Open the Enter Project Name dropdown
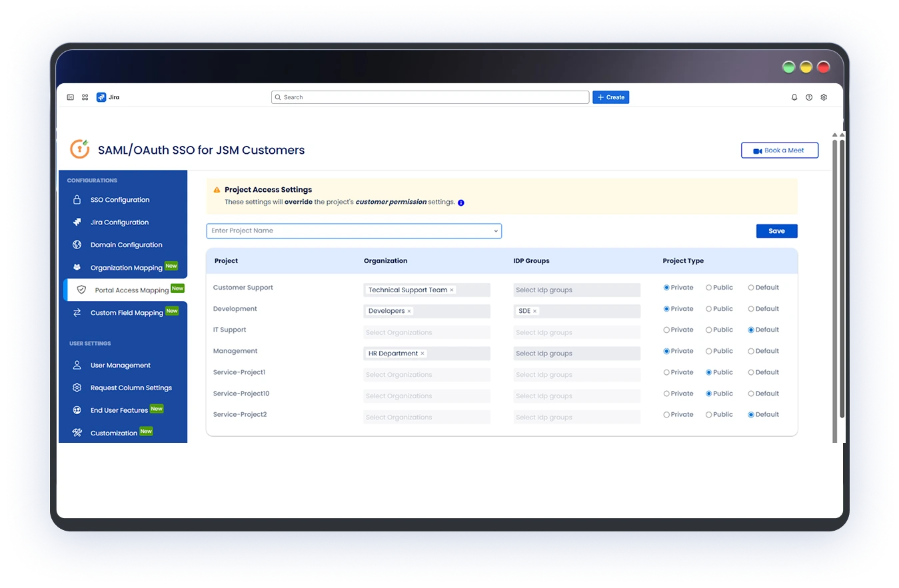899x588 pixels. point(354,231)
